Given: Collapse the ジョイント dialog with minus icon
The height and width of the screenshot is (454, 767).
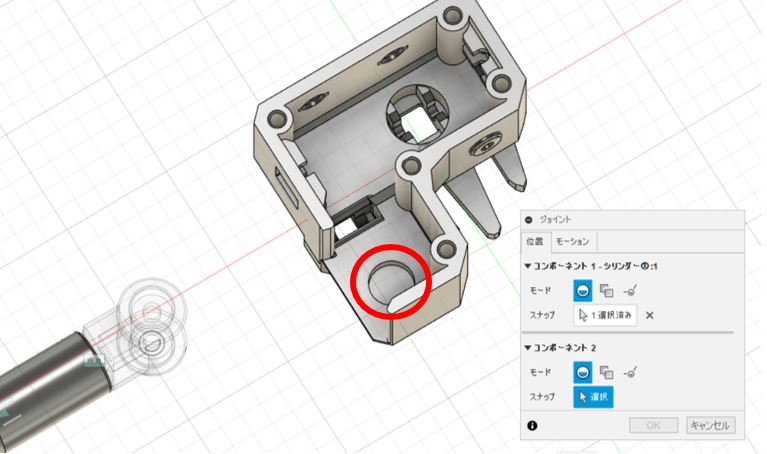Looking at the screenshot, I should pyautogui.click(x=528, y=220).
